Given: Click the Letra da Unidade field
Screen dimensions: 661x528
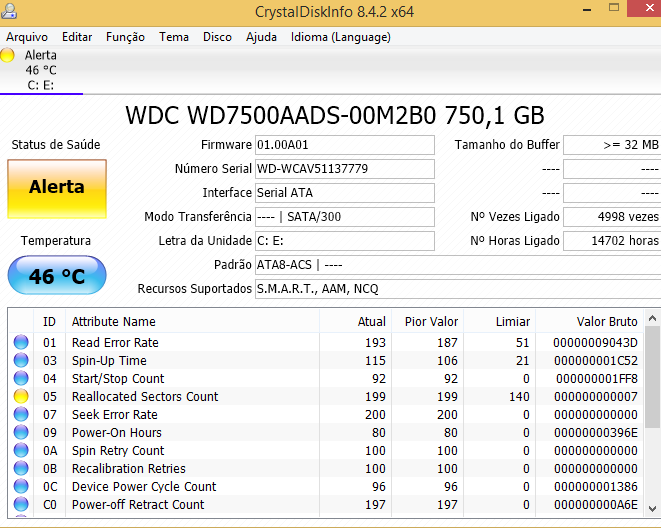Looking at the screenshot, I should (344, 241).
